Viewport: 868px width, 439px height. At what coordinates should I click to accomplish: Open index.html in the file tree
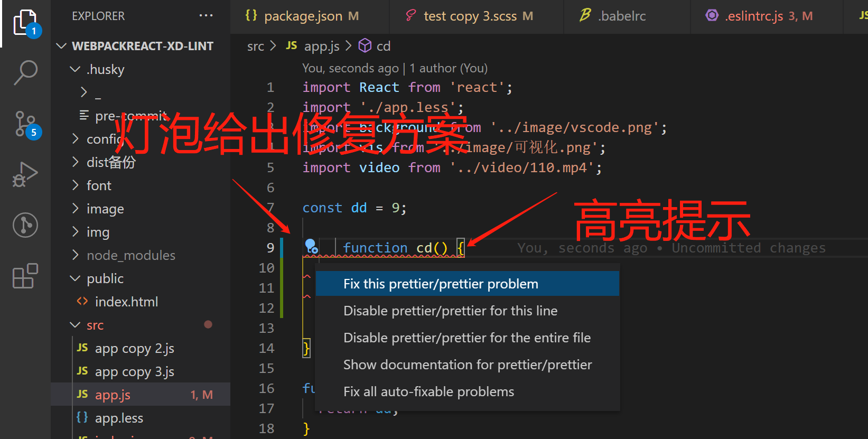pyautogui.click(x=126, y=302)
